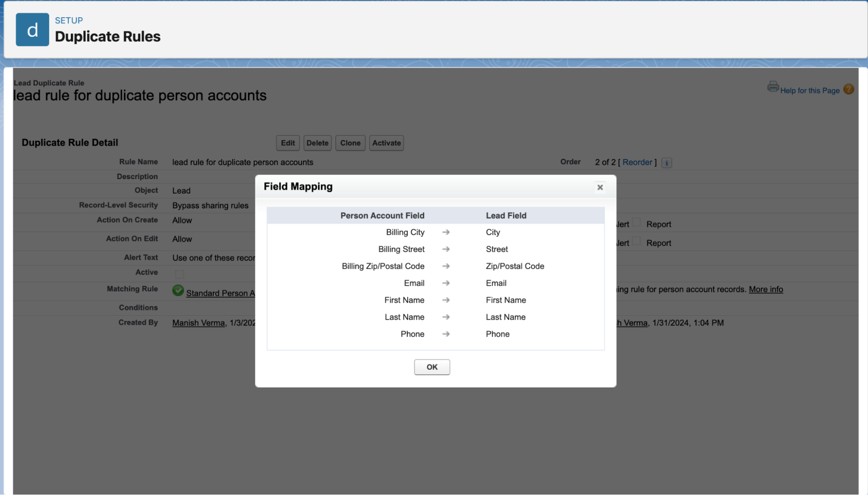The height and width of the screenshot is (495, 868).
Task: Click the arrow next to Billing City
Action: click(446, 233)
